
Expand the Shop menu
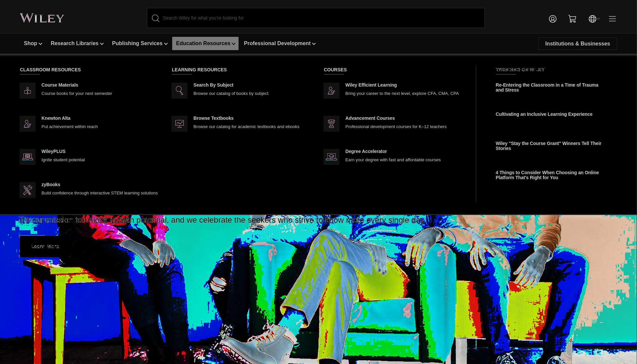click(x=33, y=43)
